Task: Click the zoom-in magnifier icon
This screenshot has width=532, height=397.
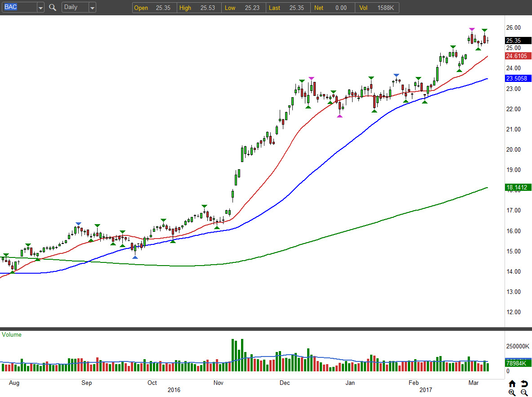Action: pos(512,392)
